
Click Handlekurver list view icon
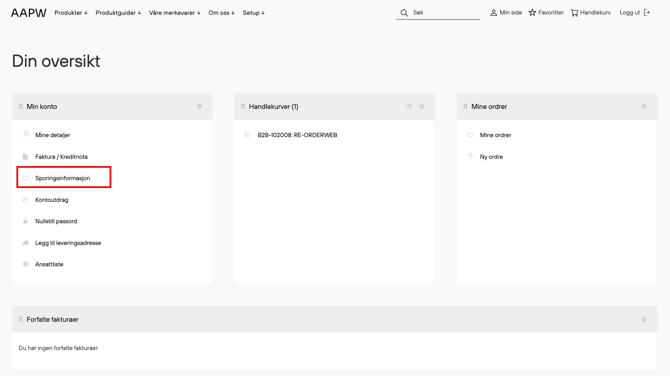(x=409, y=106)
